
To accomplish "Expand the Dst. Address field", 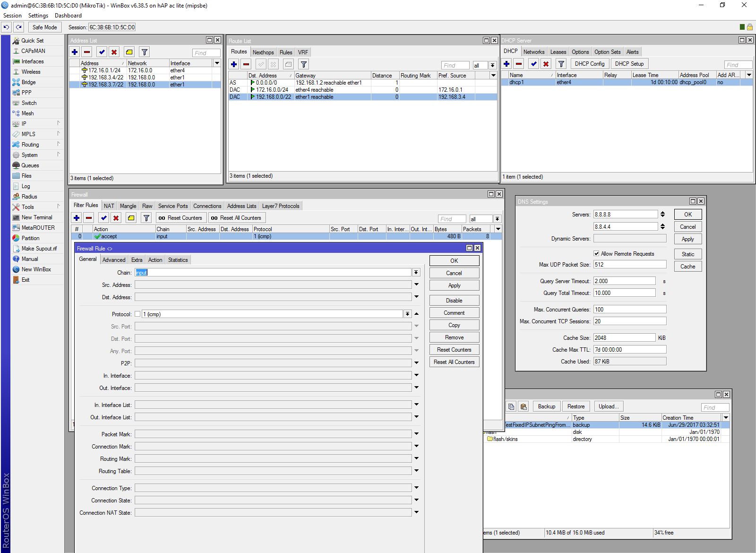I will pos(416,297).
